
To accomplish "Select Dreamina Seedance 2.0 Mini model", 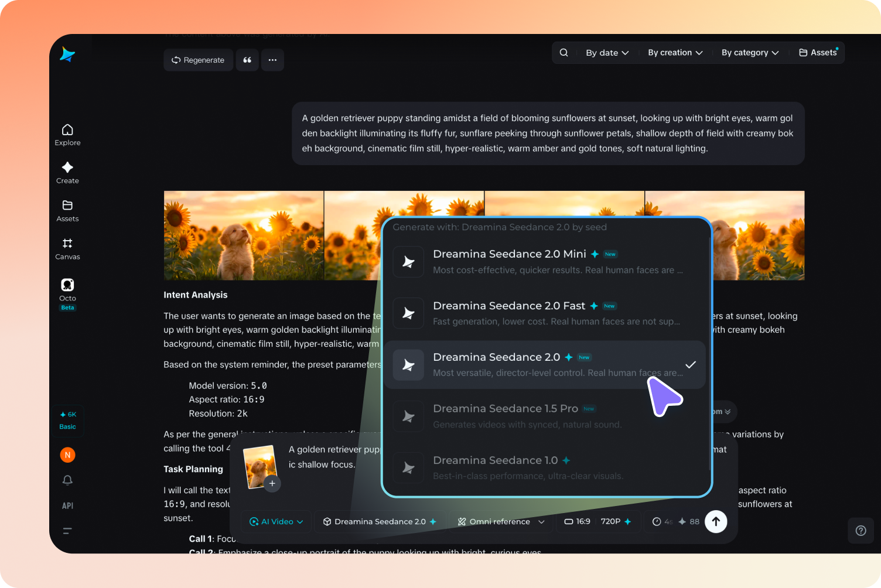I will point(545,261).
